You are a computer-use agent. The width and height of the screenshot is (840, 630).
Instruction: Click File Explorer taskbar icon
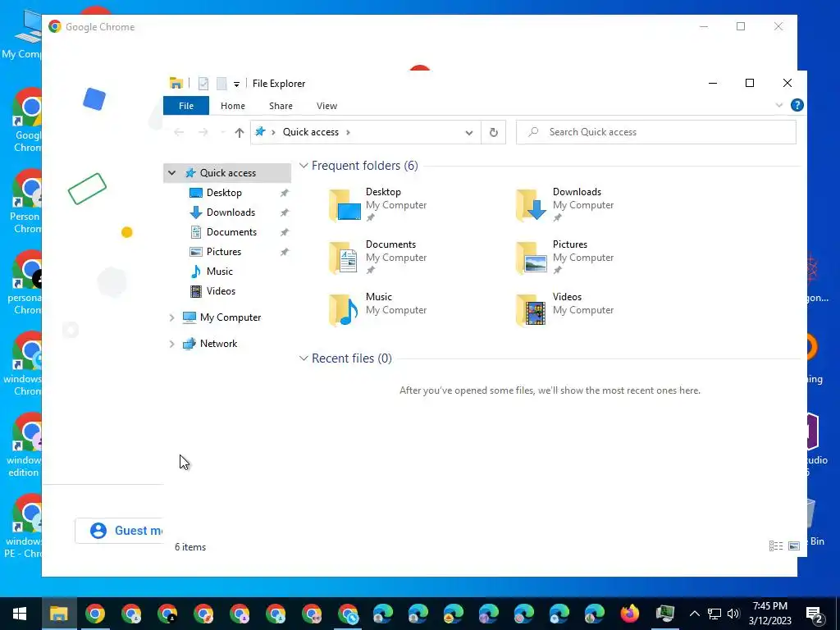click(x=58, y=614)
